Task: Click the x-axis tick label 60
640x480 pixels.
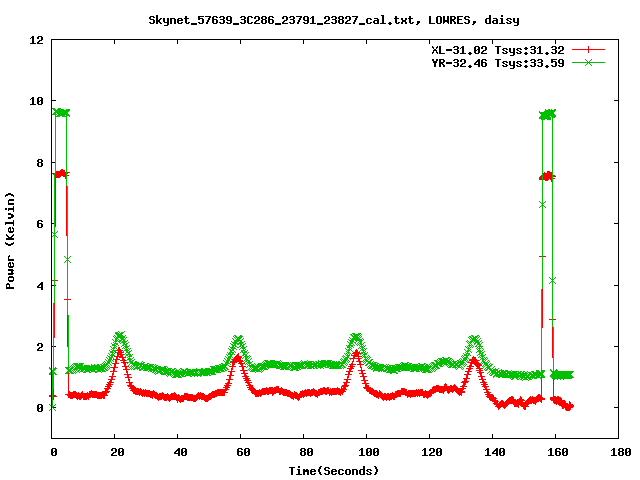Action: click(x=243, y=452)
